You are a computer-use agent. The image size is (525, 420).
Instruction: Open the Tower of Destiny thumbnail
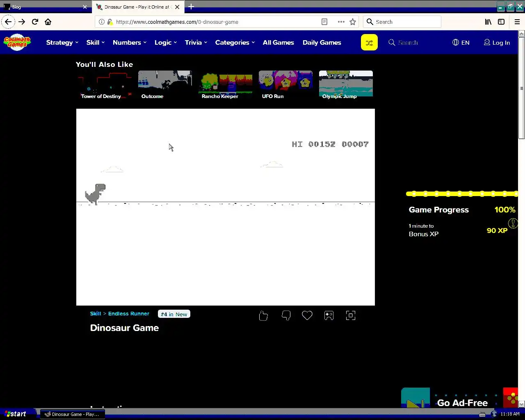click(x=104, y=85)
